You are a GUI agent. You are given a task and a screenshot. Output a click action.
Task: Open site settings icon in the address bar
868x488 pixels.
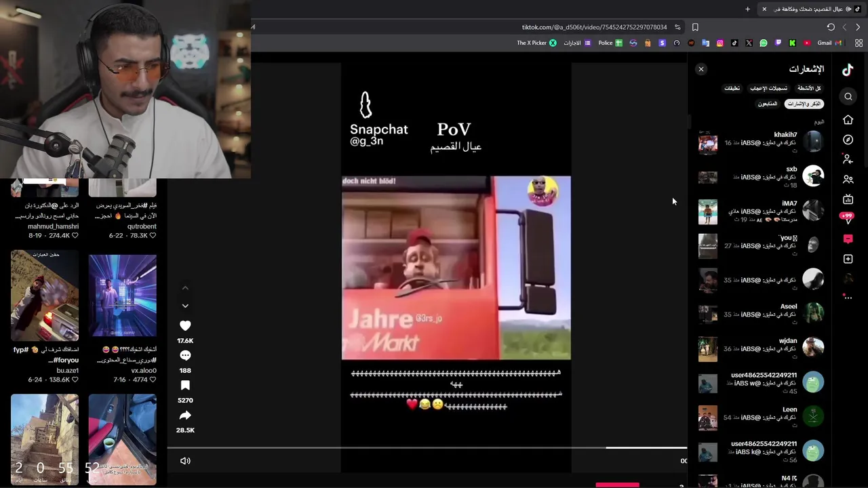[x=677, y=27]
